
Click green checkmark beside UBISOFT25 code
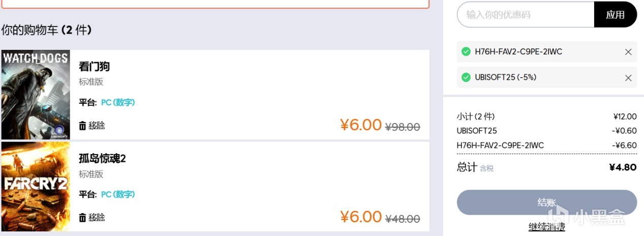(x=466, y=78)
